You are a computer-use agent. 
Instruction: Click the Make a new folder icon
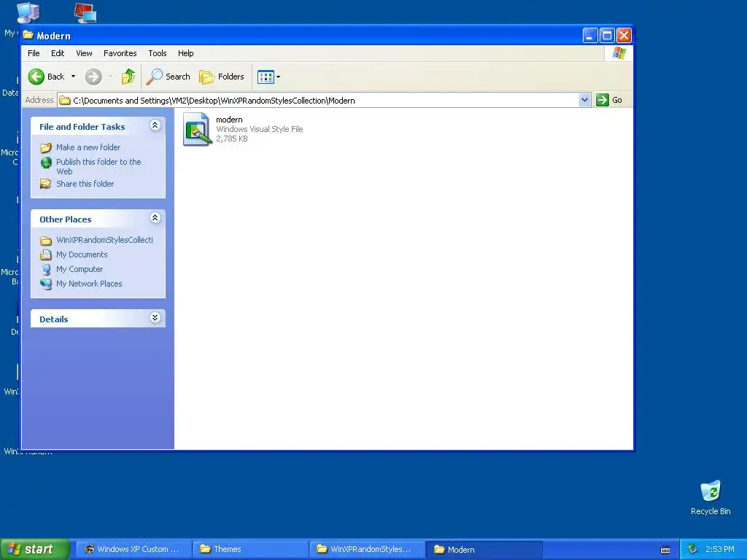(46, 147)
